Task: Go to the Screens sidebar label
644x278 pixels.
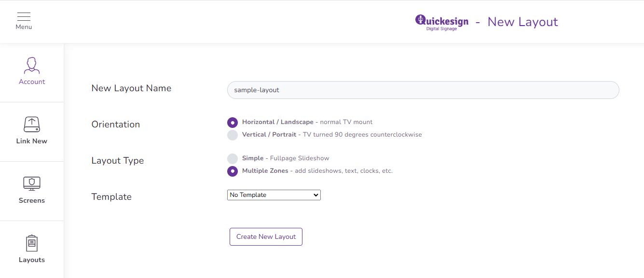Action: tap(32, 201)
